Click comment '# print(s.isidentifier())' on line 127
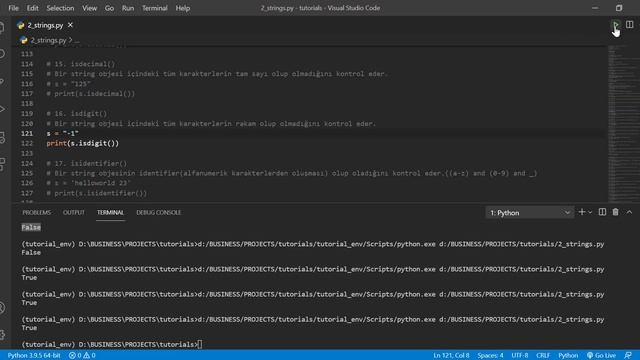This screenshot has height=360, width=640. click(x=97, y=193)
